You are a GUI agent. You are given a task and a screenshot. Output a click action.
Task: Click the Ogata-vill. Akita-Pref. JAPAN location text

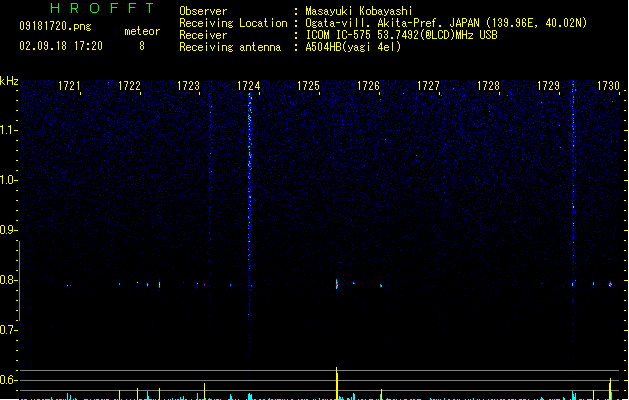[x=446, y=23]
